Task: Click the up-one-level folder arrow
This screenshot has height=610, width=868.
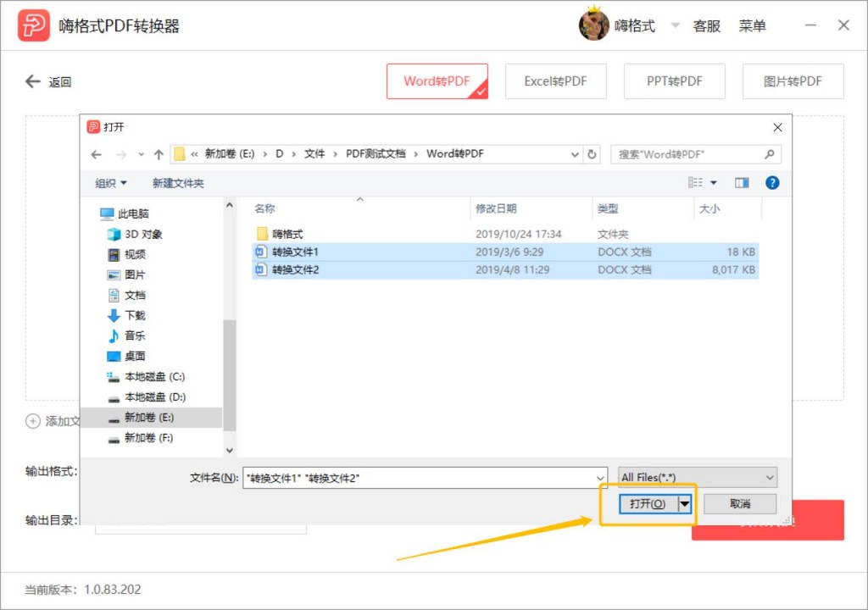Action: coord(159,154)
